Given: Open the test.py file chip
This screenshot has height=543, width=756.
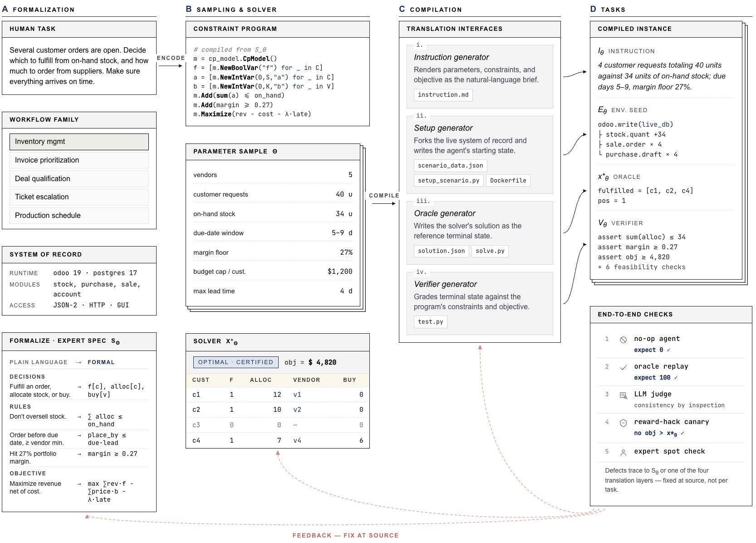Looking at the screenshot, I should (431, 322).
